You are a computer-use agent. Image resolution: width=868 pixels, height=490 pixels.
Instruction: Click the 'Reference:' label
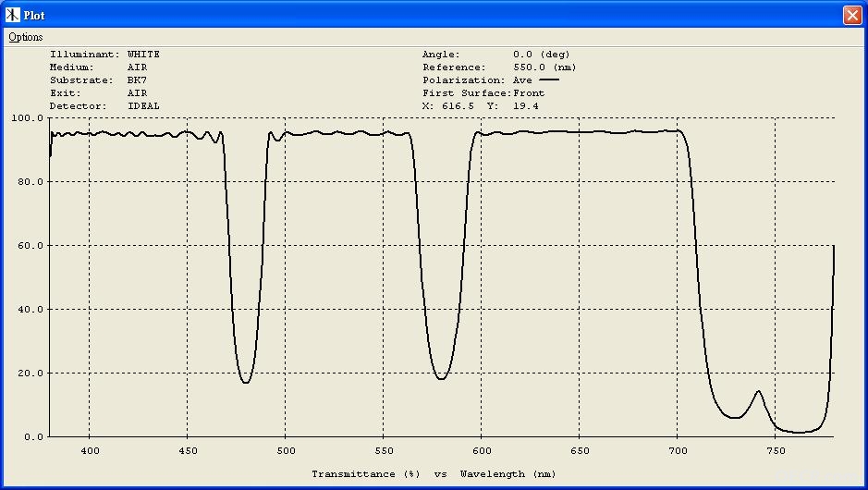pyautogui.click(x=454, y=67)
